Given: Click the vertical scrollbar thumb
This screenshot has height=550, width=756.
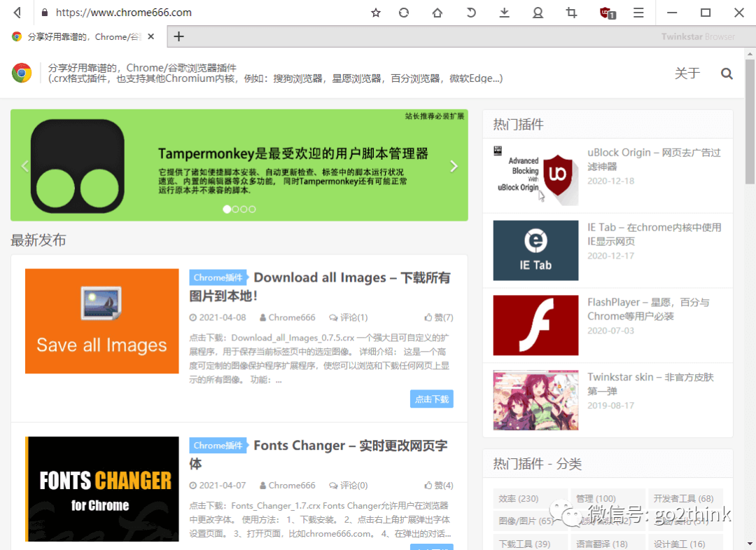Looking at the screenshot, I should coord(750,122).
